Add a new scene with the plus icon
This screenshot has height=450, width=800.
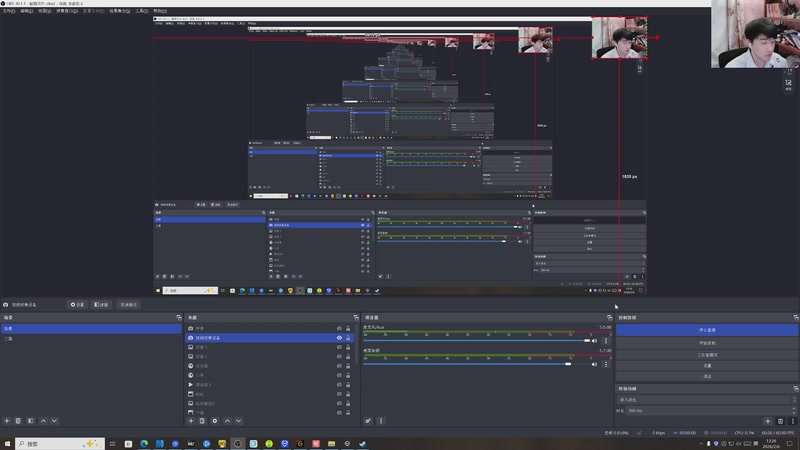(x=7, y=421)
